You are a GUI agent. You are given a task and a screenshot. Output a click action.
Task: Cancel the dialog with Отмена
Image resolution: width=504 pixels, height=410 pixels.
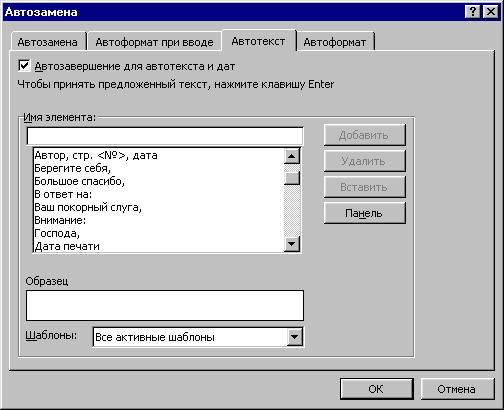[457, 389]
